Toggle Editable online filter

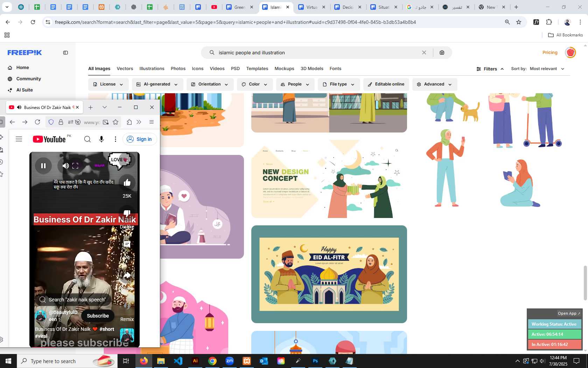(386, 84)
